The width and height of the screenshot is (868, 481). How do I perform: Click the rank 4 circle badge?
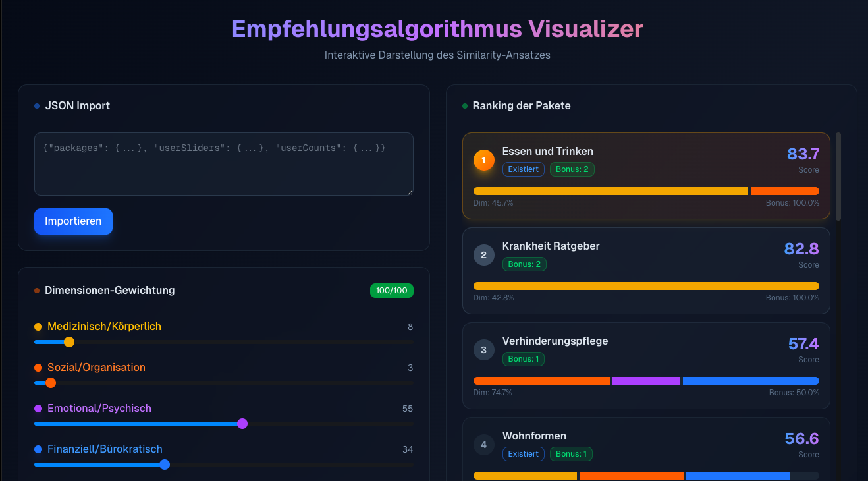click(x=483, y=445)
